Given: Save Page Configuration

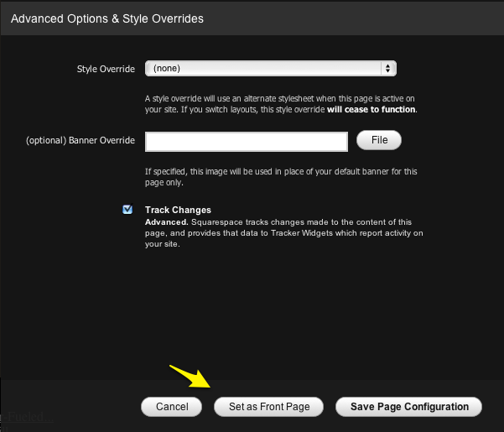Looking at the screenshot, I should pos(409,407).
